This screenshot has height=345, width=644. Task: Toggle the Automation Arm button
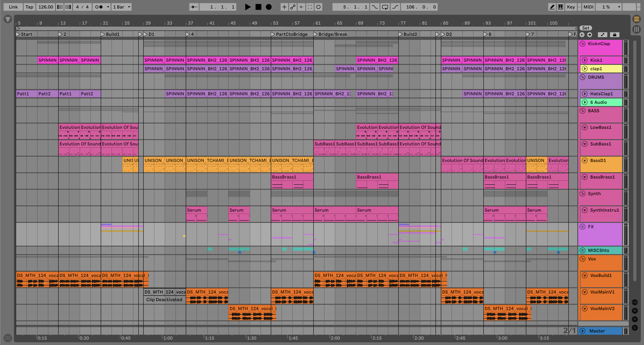[x=292, y=7]
